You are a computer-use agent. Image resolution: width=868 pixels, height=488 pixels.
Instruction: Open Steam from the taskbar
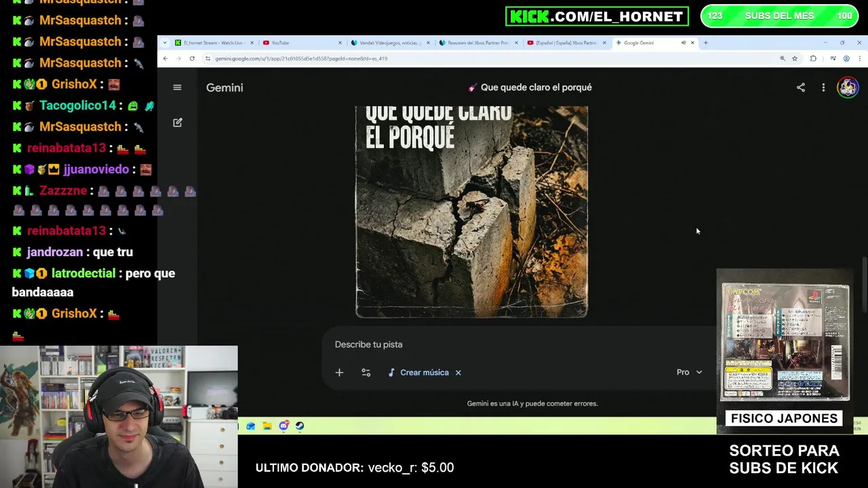300,426
